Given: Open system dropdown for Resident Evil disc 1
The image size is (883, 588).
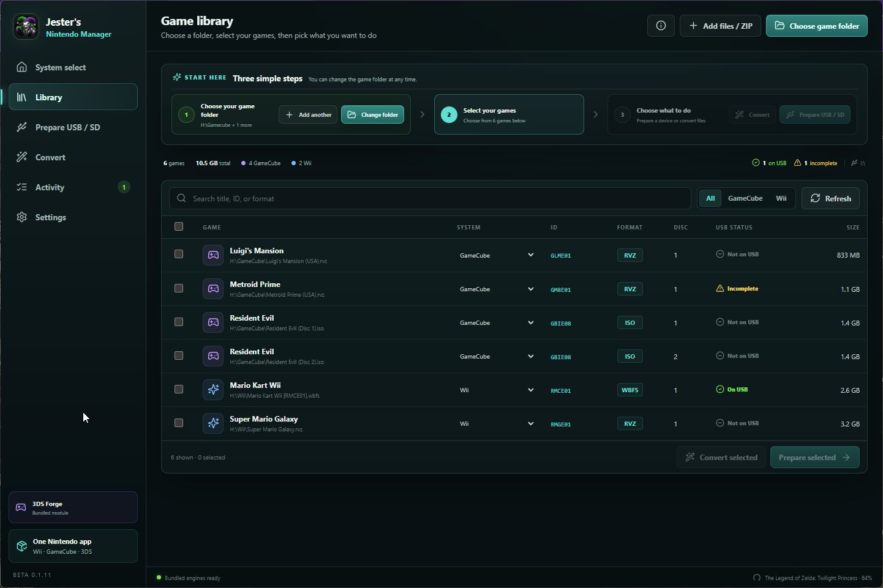Looking at the screenshot, I should [x=497, y=322].
